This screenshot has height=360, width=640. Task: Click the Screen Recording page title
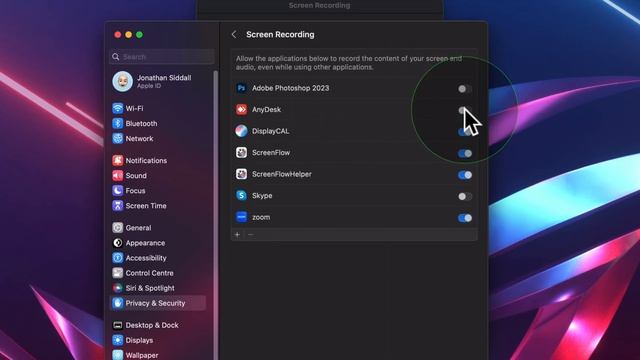(x=280, y=35)
